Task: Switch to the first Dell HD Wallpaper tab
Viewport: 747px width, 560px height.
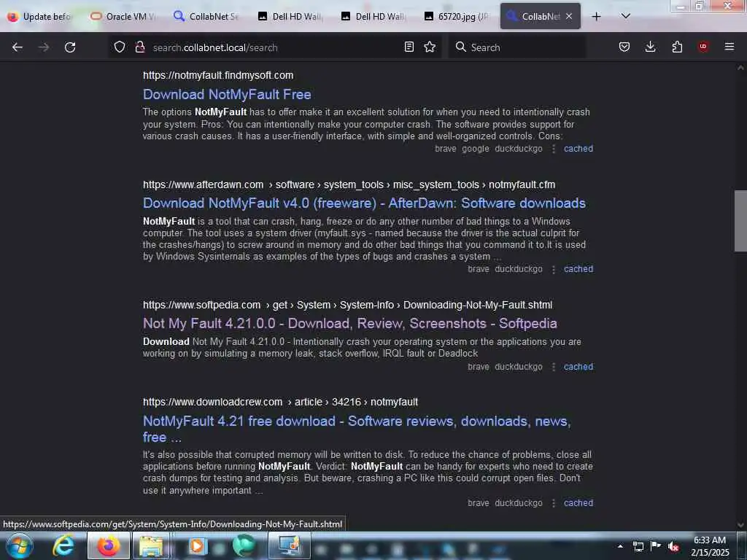Action: [289, 16]
